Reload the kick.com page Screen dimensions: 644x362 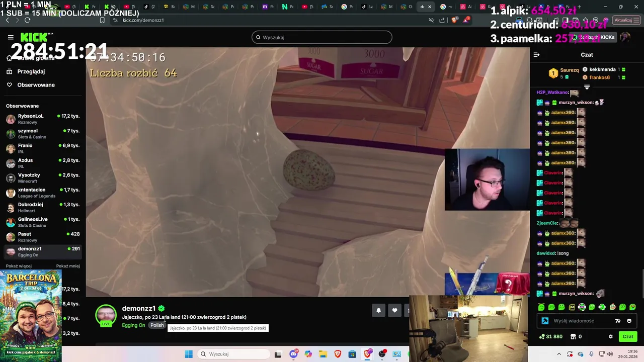pos(27,20)
